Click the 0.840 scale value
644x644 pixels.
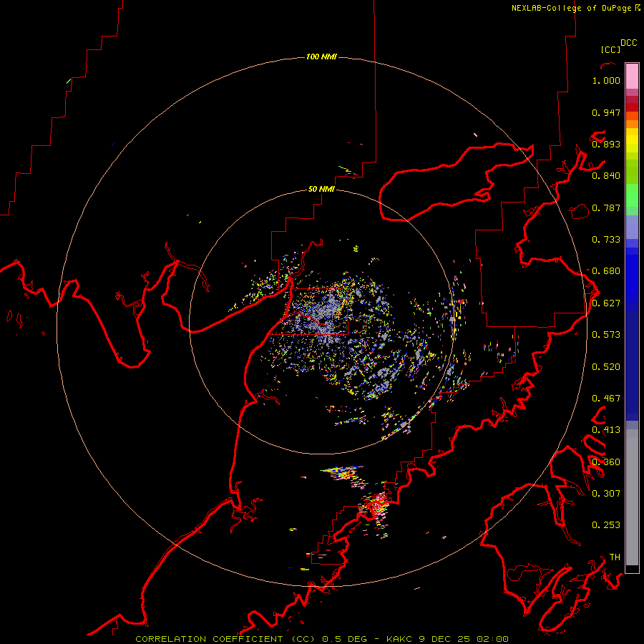(x=606, y=176)
